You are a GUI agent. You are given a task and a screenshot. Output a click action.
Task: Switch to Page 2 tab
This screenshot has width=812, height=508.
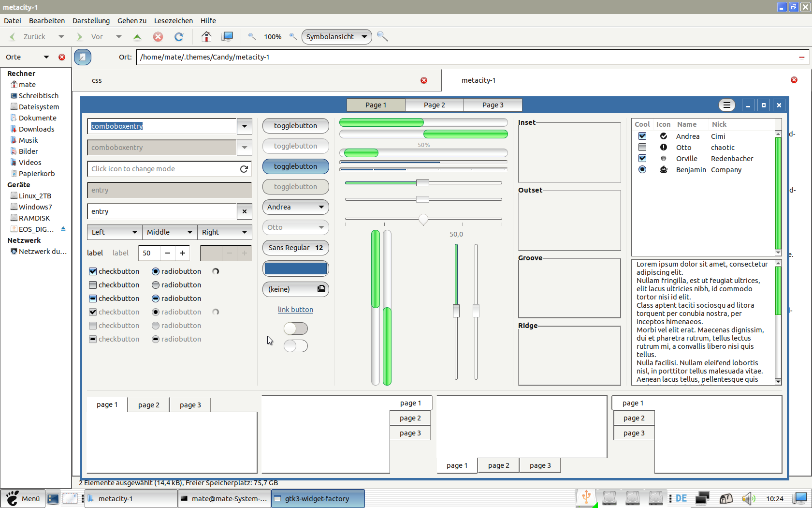[435, 105]
